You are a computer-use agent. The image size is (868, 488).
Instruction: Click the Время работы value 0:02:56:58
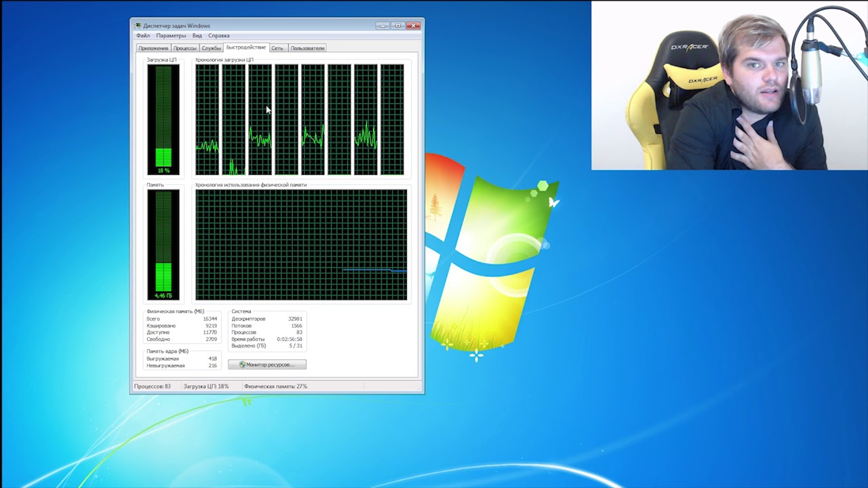pos(290,339)
